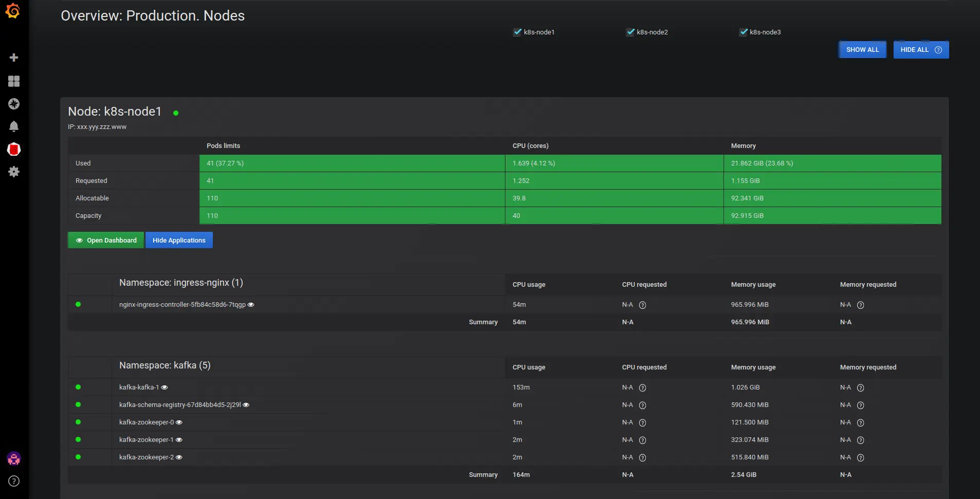Click the Create (plus) icon in sidebar
This screenshot has height=499, width=980.
[x=14, y=57]
